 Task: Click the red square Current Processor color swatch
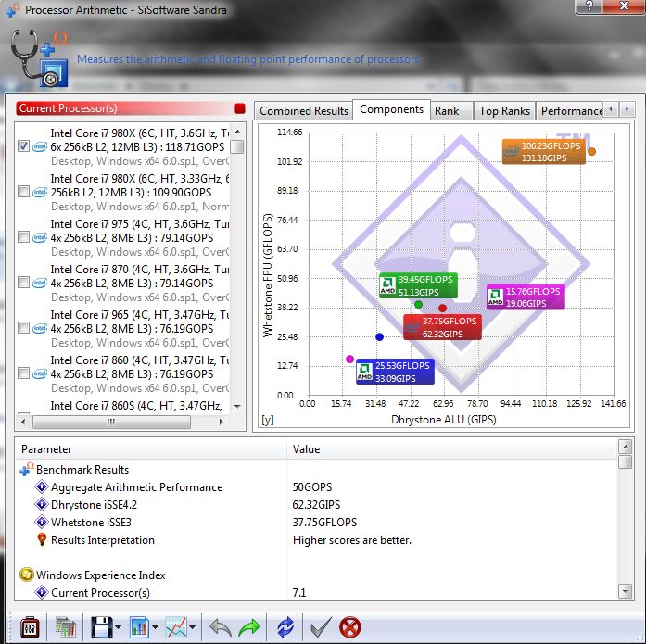coord(240,108)
